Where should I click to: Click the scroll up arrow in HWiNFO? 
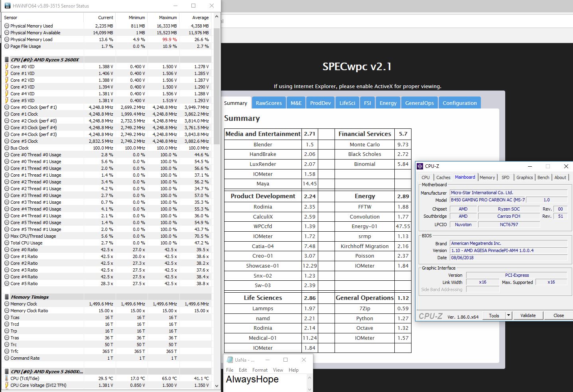[217, 17]
